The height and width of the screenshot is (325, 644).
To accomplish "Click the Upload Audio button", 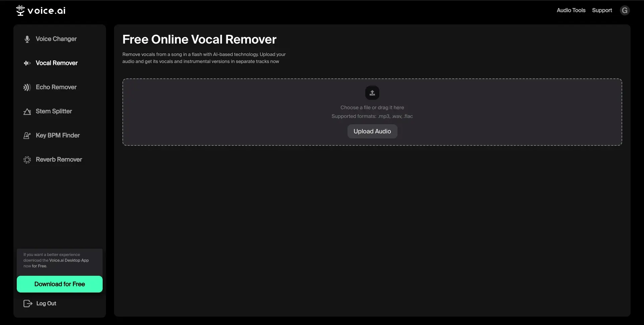I will coord(372,131).
